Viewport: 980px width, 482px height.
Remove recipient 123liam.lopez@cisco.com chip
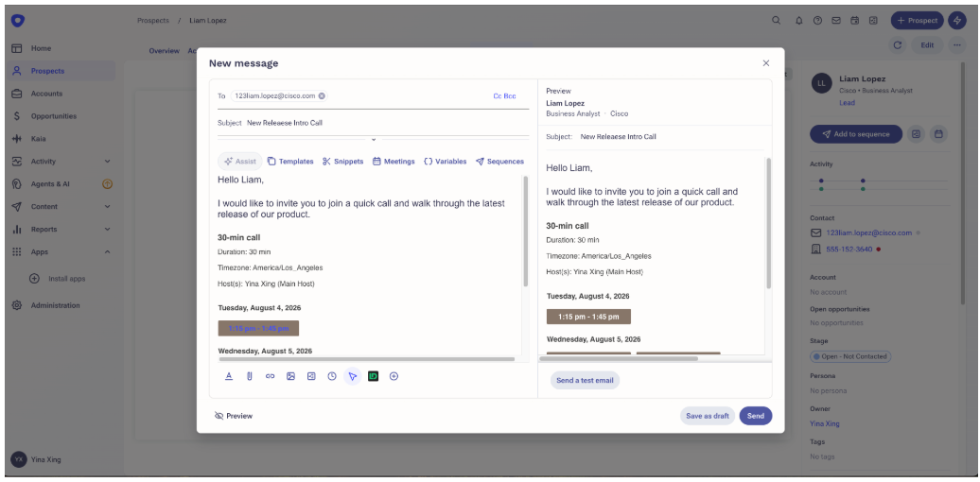point(322,96)
